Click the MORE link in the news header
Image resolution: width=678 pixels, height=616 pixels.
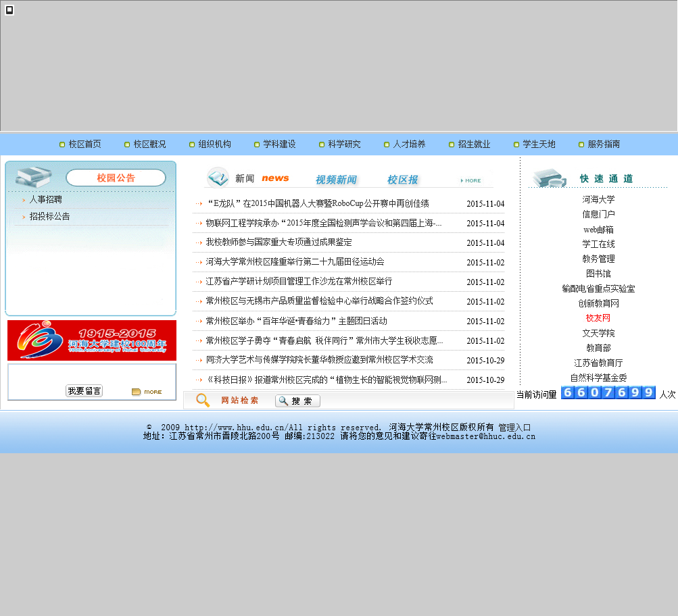[x=471, y=180]
